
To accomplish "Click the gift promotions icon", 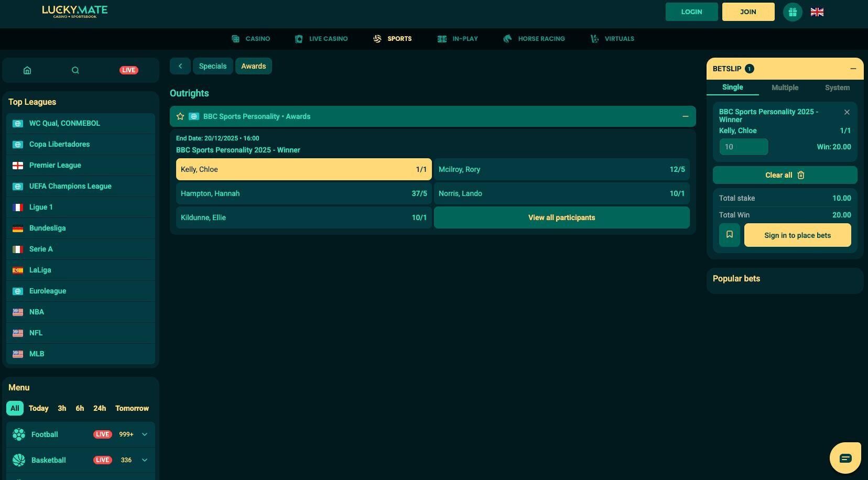I will (x=793, y=12).
